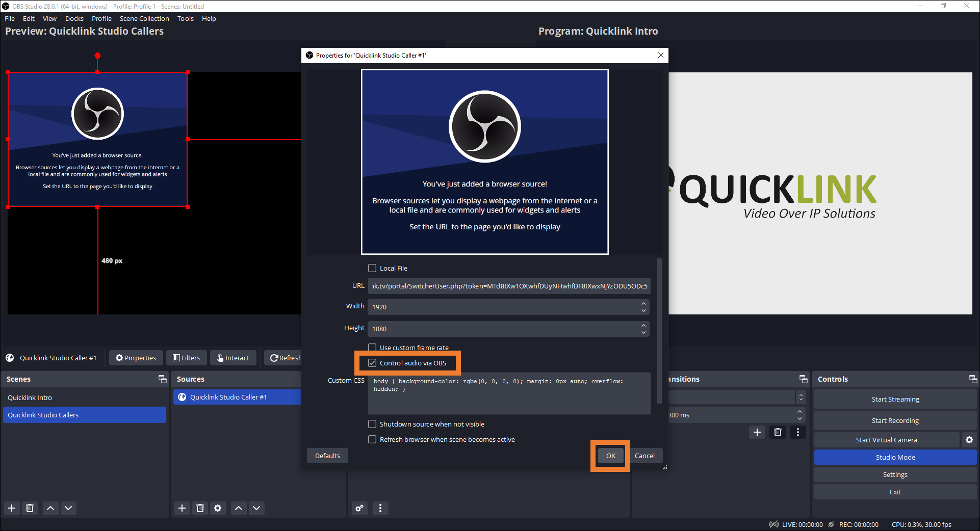Click into the Custom CSS text area
Image resolution: width=980 pixels, height=531 pixels.
coord(509,393)
